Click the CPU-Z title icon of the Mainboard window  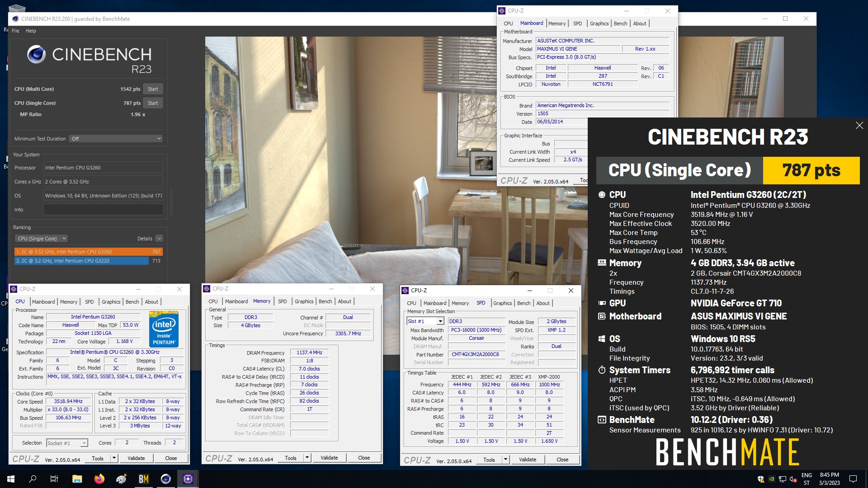(501, 11)
